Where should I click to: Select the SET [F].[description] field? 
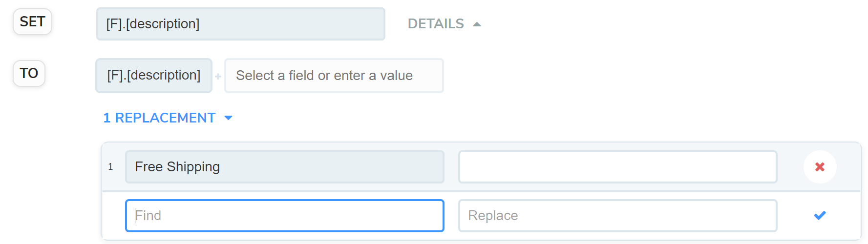click(x=240, y=24)
